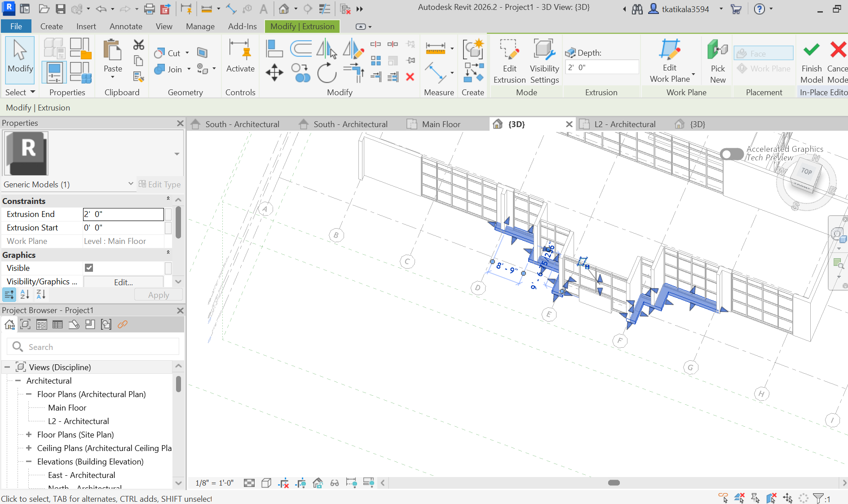Collapse the Floor Plans (Architectural Plan) node
This screenshot has width=848, height=504.
tap(29, 394)
